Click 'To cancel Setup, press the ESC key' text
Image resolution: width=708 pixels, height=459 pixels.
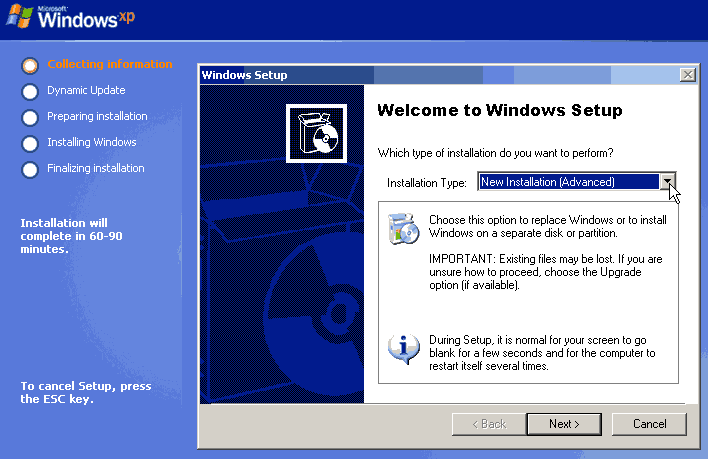coord(86,392)
